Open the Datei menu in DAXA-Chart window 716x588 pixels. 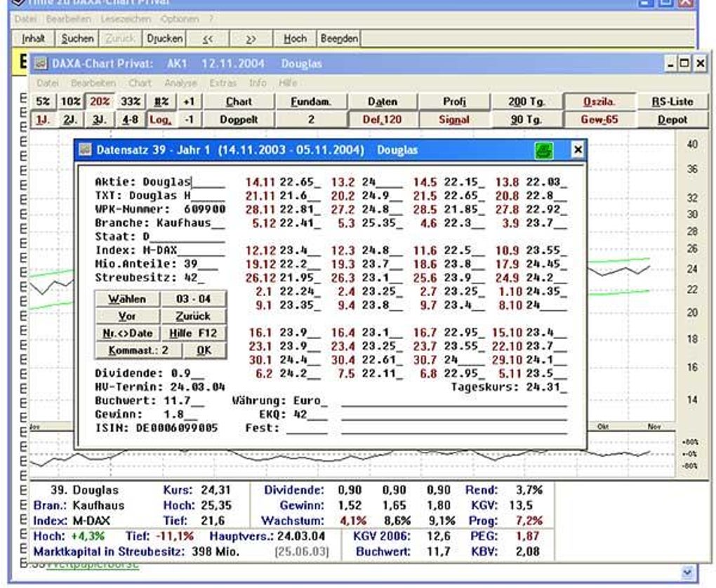[48, 83]
